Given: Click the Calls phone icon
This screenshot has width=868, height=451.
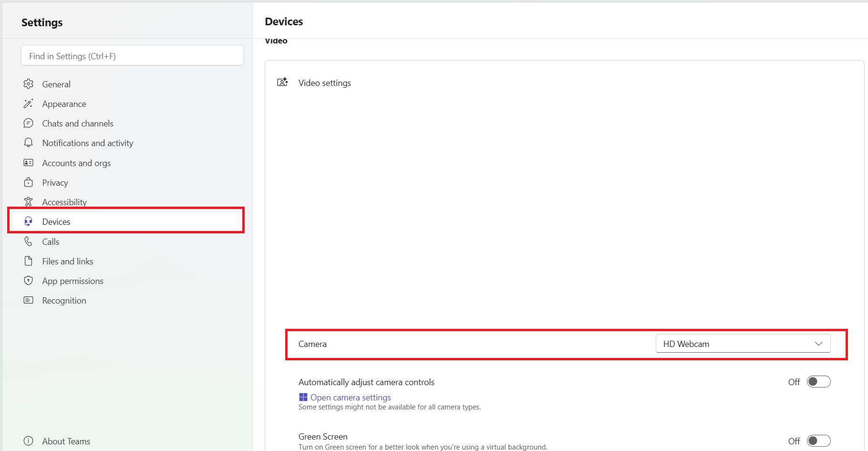Looking at the screenshot, I should pos(29,241).
